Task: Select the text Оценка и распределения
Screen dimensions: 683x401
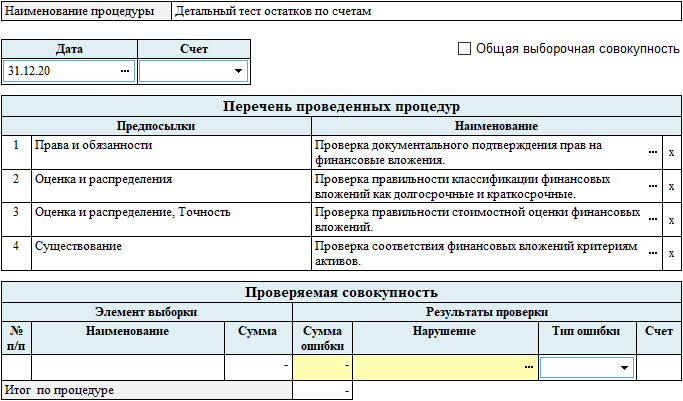Action: 104,179
